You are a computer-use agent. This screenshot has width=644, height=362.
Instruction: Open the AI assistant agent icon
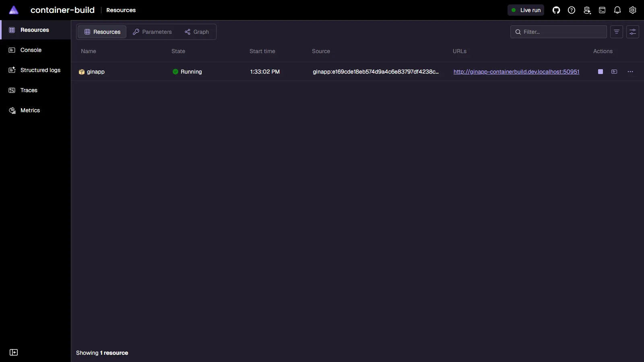[587, 10]
